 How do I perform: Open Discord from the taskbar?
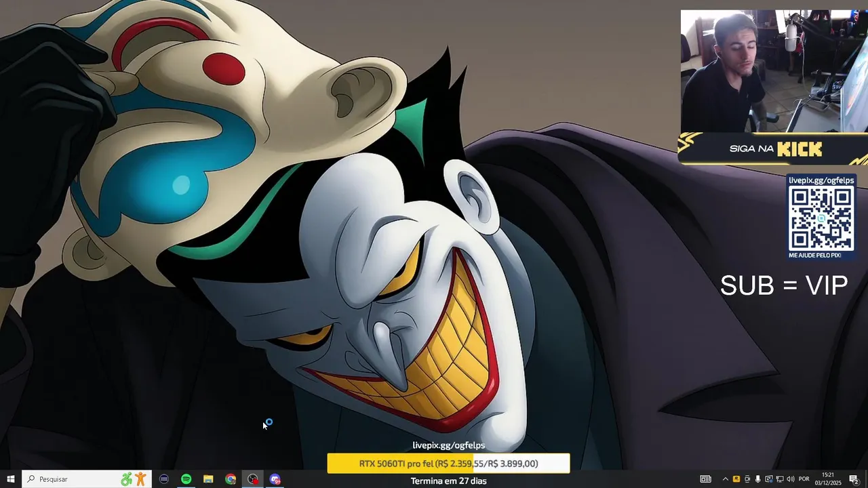coord(275,479)
